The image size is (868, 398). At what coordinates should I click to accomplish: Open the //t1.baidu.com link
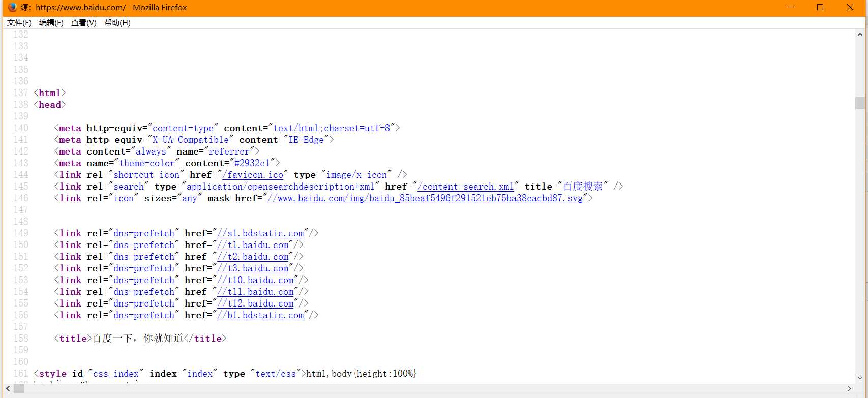(253, 245)
